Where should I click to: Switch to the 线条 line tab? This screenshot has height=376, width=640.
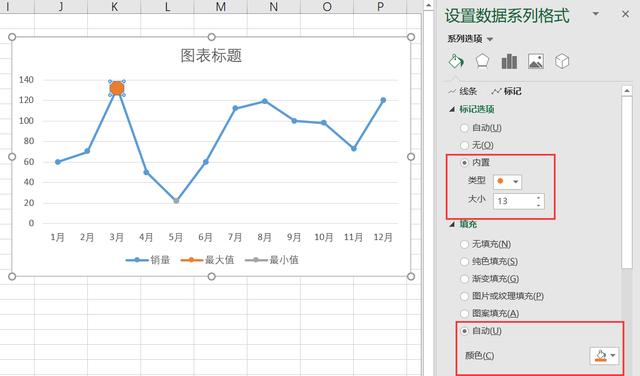pos(463,91)
